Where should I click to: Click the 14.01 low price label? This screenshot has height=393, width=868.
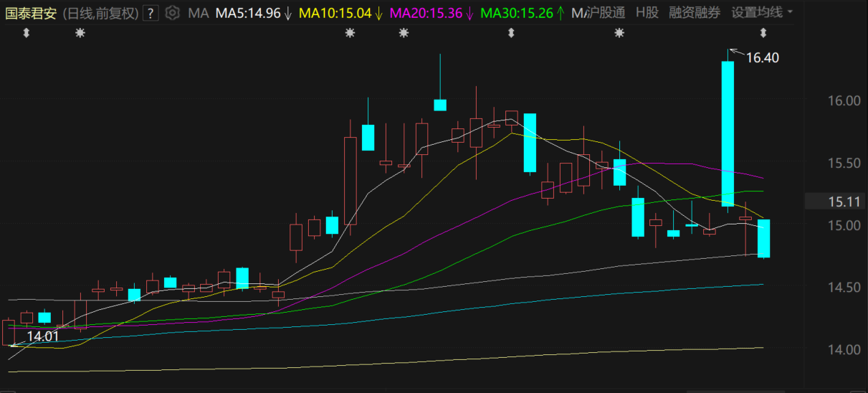(x=43, y=336)
